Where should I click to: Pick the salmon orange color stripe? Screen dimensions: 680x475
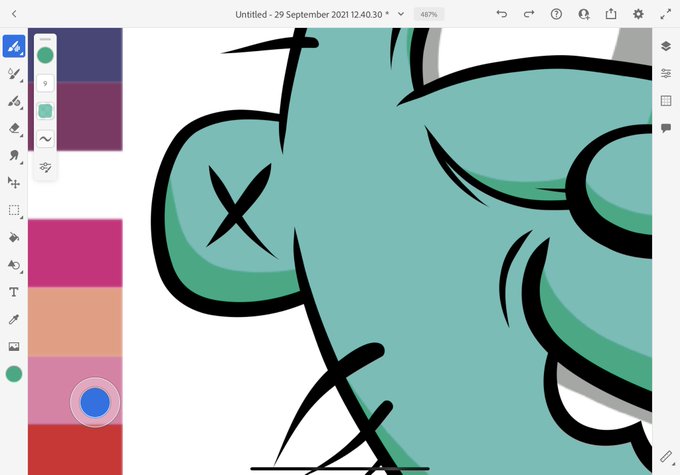click(x=75, y=322)
